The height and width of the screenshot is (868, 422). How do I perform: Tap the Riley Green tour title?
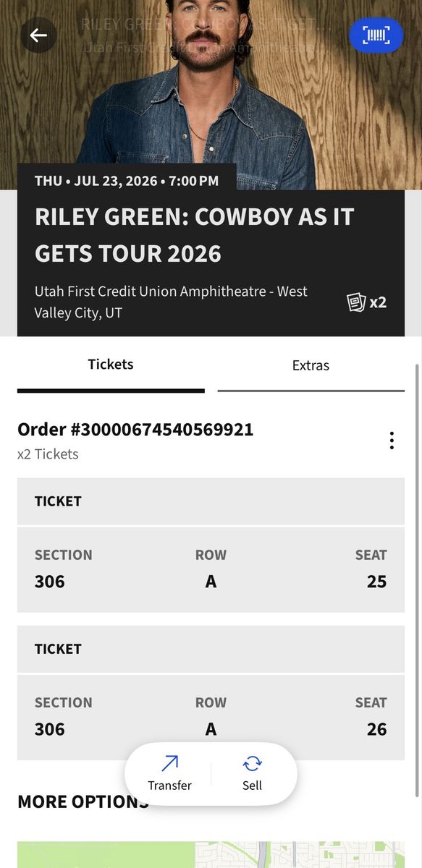click(x=194, y=235)
